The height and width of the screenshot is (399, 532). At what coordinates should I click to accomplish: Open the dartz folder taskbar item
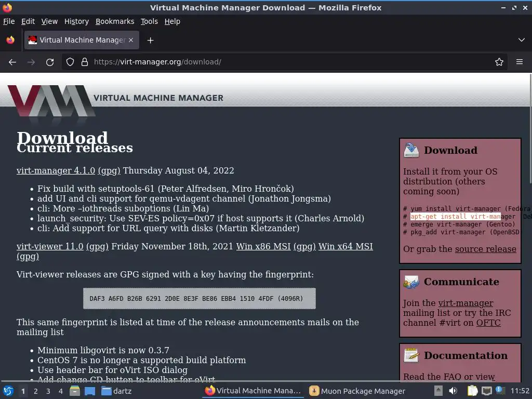tap(117, 391)
